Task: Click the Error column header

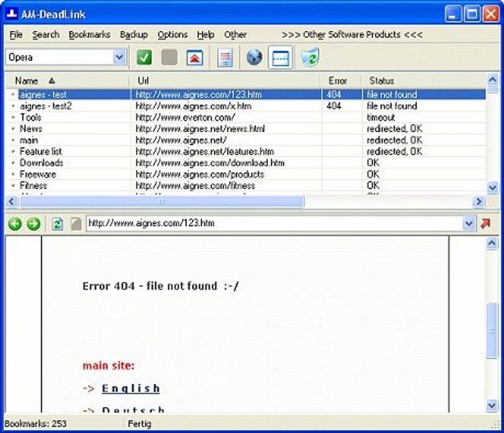Action: tap(341, 81)
